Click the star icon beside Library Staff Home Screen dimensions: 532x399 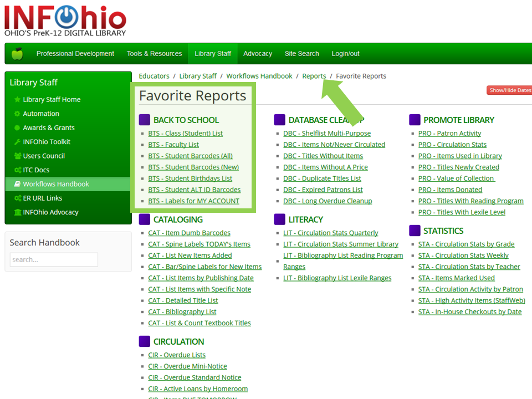point(17,99)
